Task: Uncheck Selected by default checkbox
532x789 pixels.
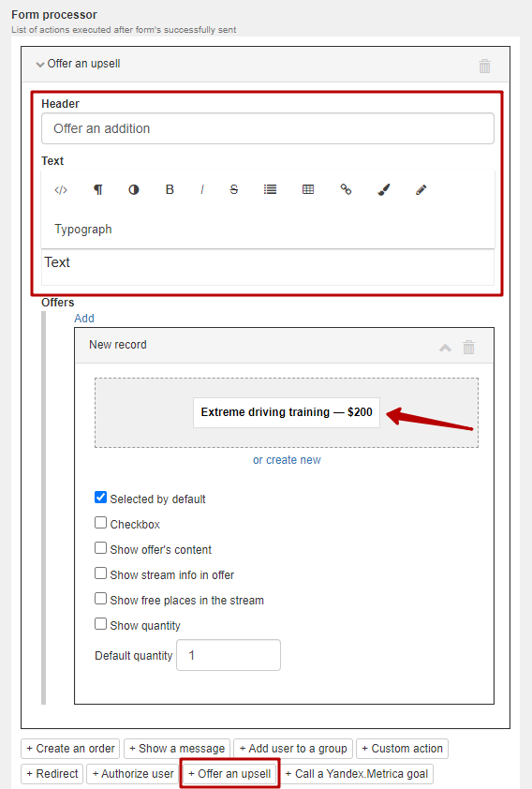Action: pyautogui.click(x=100, y=498)
